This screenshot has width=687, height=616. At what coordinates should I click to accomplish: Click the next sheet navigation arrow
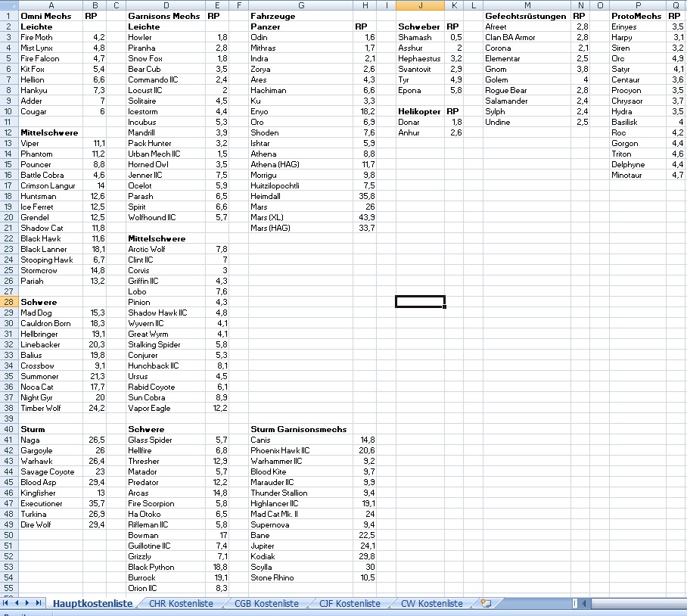tap(29, 603)
